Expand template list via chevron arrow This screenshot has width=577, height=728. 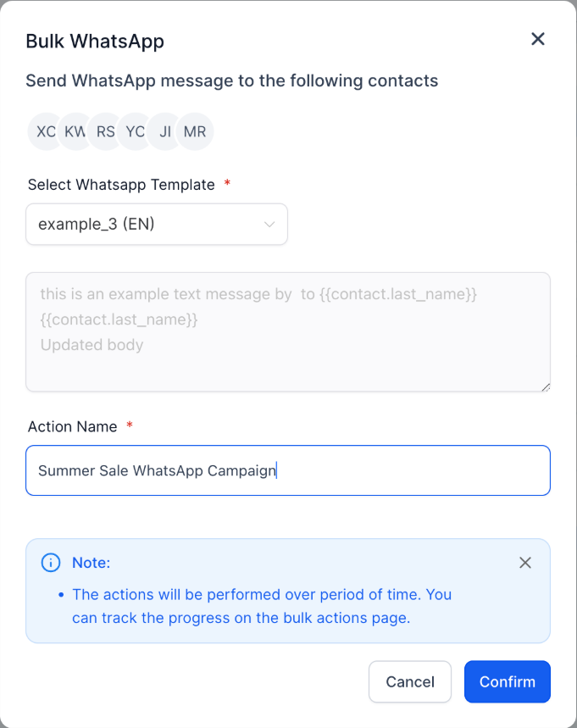coord(269,225)
